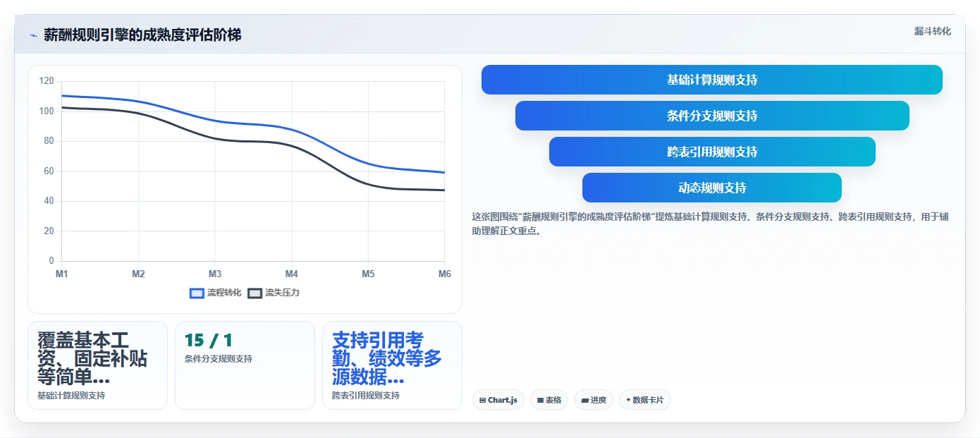Select the 跨表引用规则支持 funnel bar
The image size is (980, 438).
(x=712, y=152)
